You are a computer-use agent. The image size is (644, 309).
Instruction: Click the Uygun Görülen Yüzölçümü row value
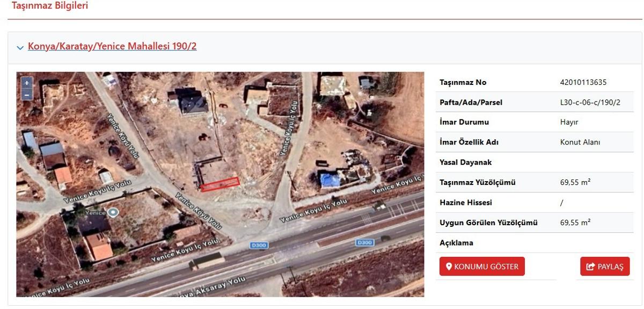click(575, 222)
